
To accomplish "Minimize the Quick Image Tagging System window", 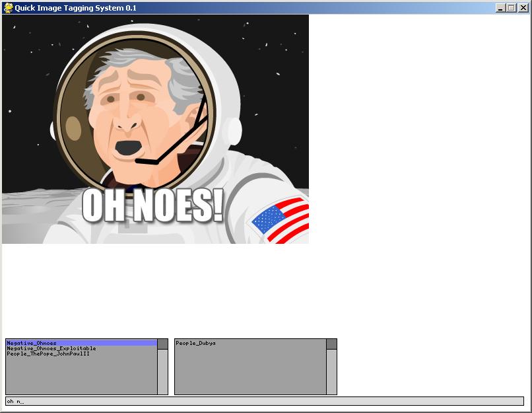I will (500, 8).
